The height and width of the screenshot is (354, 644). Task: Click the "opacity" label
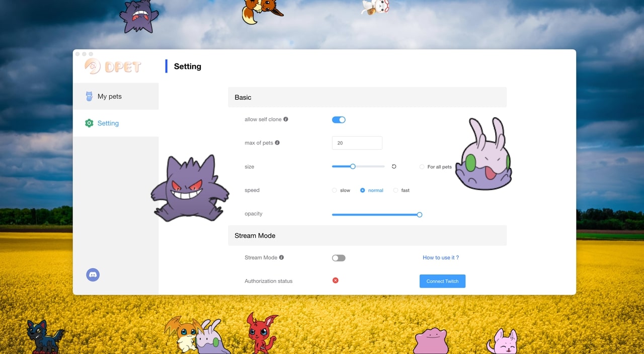point(254,214)
